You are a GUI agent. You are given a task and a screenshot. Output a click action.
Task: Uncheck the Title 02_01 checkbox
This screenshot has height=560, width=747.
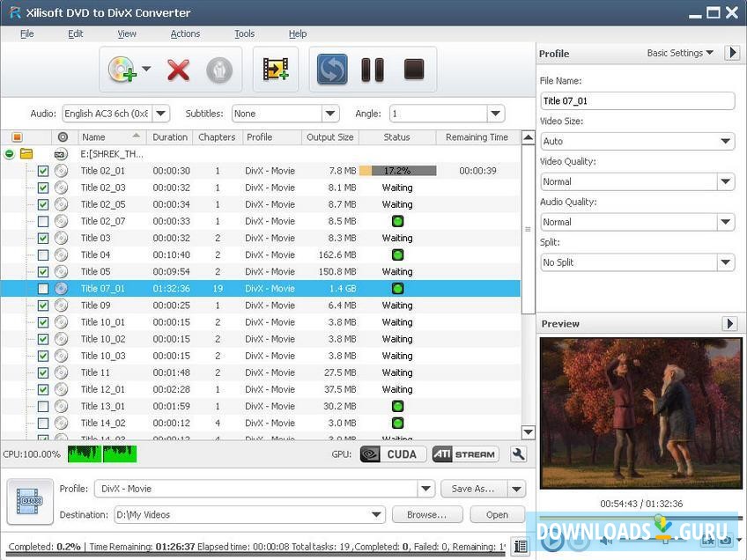click(43, 171)
